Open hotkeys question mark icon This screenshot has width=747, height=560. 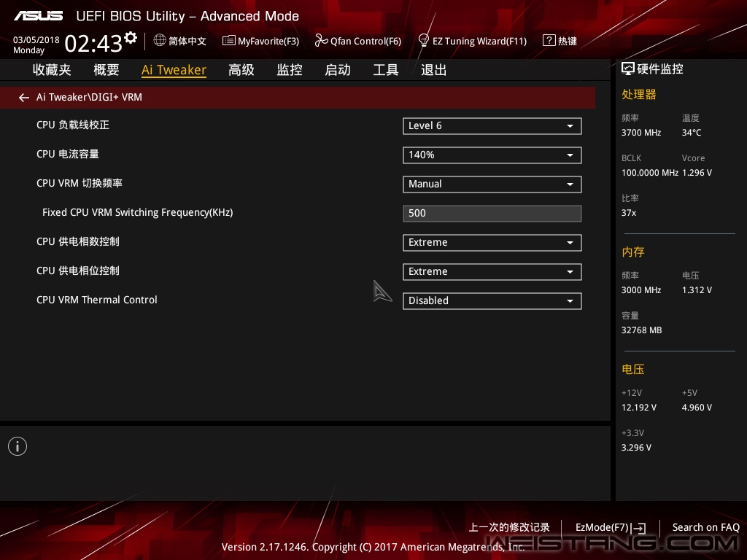[549, 41]
